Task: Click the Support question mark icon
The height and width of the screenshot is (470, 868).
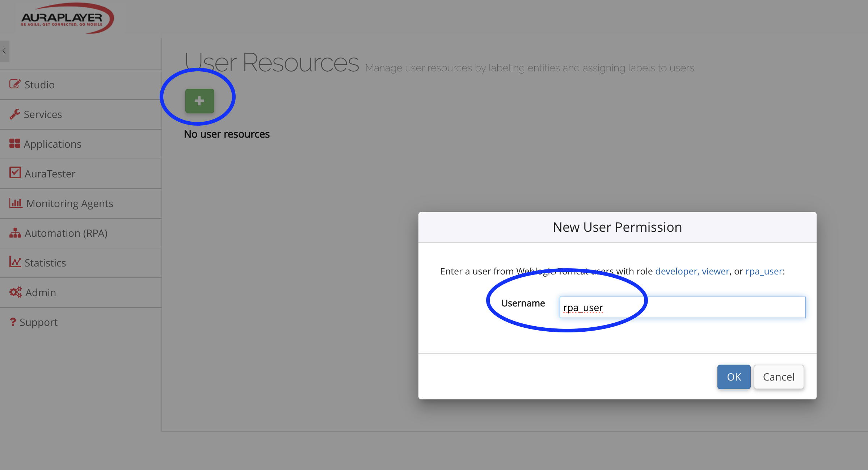Action: point(13,322)
